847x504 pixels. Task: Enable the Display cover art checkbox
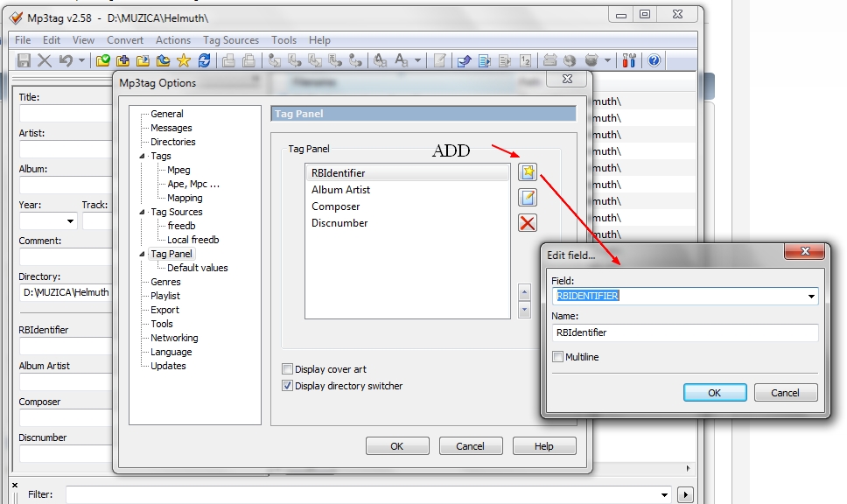pos(287,369)
